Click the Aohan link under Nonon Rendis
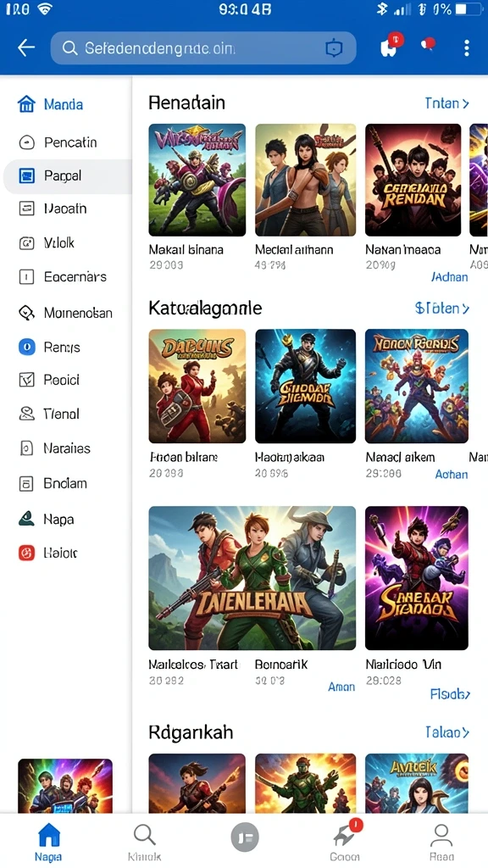The image size is (488, 868). 451,474
